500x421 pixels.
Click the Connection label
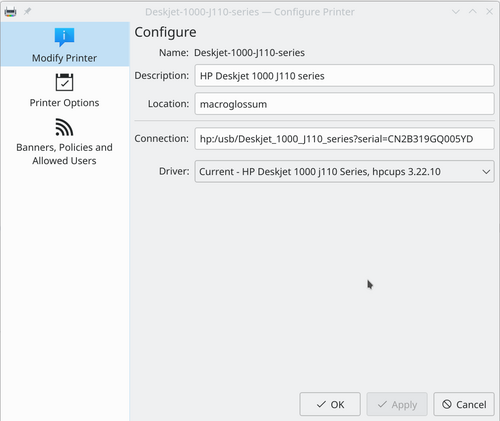click(x=162, y=138)
